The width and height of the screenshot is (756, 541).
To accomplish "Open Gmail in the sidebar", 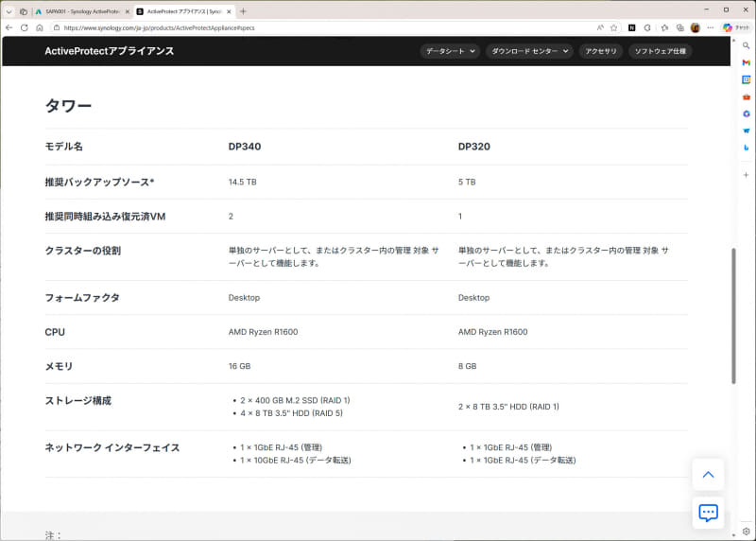I will click(746, 62).
